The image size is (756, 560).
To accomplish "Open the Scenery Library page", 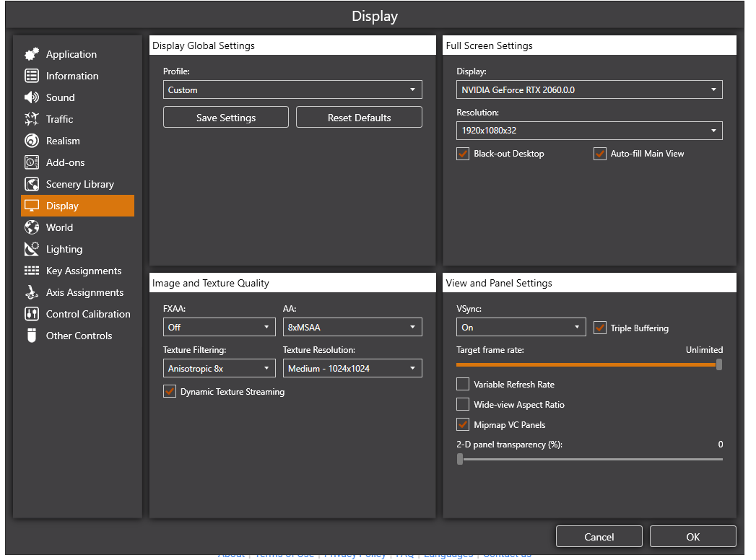I will (78, 184).
